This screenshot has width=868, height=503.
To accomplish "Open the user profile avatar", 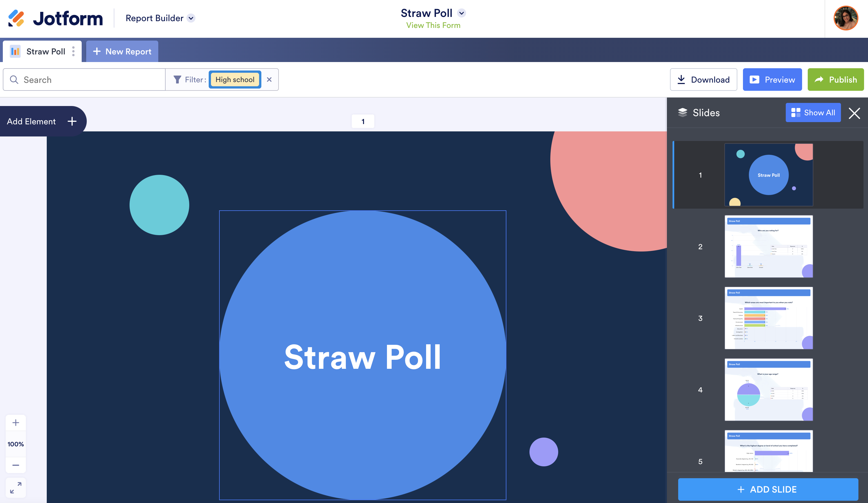I will point(846,18).
